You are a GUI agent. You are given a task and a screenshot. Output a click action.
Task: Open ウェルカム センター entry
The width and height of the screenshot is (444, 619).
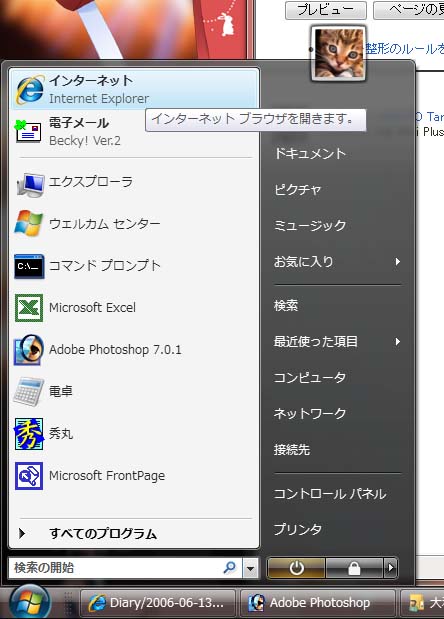pos(134,224)
